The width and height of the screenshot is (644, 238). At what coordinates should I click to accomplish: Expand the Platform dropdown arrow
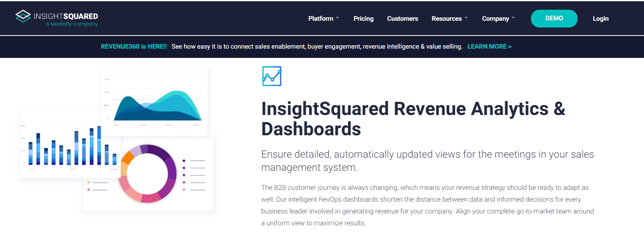click(337, 18)
